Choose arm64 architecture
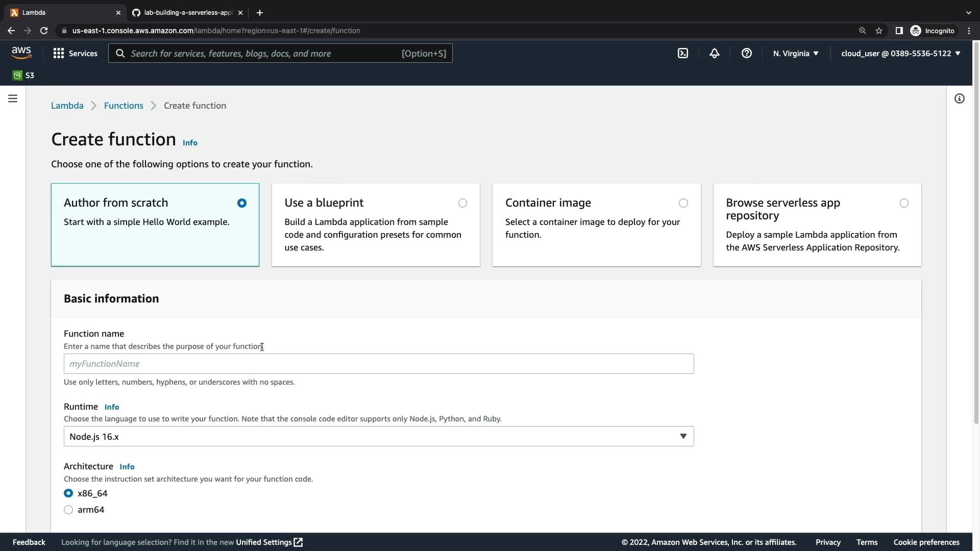 pos(68,510)
